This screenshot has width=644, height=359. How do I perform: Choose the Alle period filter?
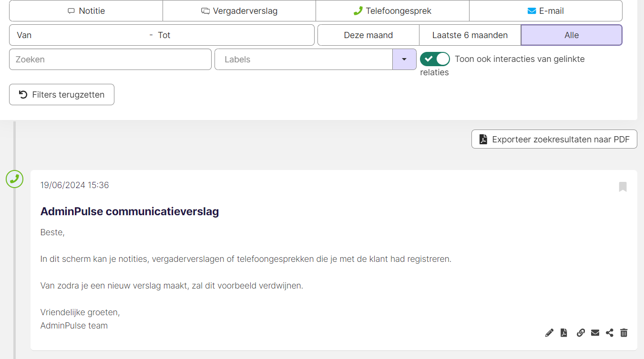pos(572,35)
